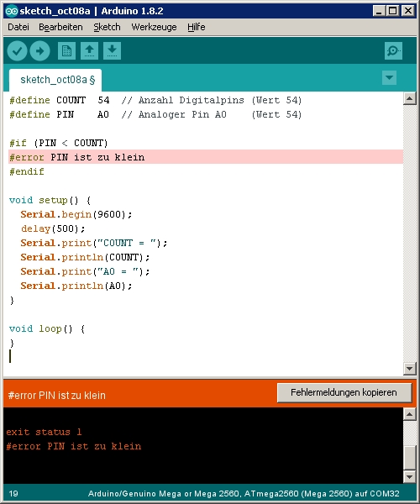Open the tab options dropdown arrow
Image resolution: width=420 pixels, height=504 pixels.
pyautogui.click(x=389, y=78)
